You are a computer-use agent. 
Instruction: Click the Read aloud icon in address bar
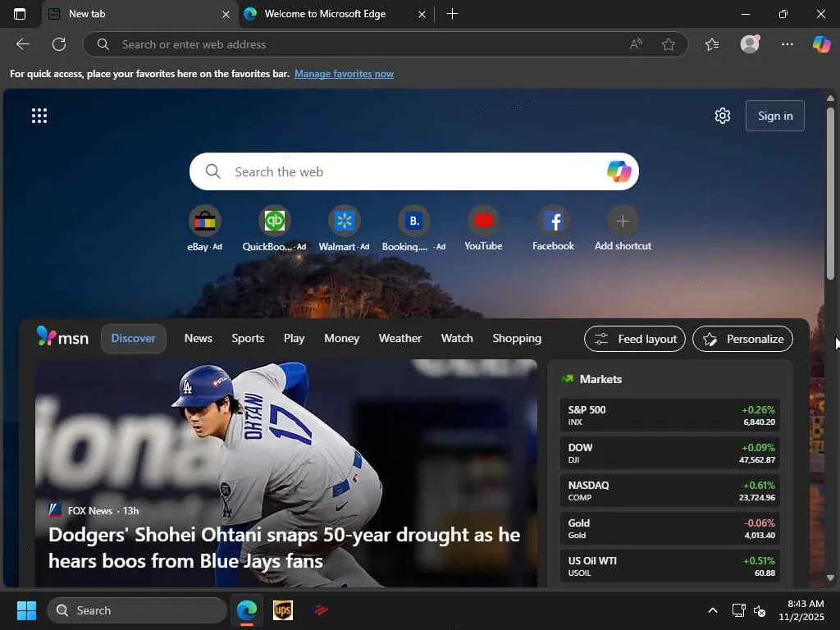click(636, 44)
